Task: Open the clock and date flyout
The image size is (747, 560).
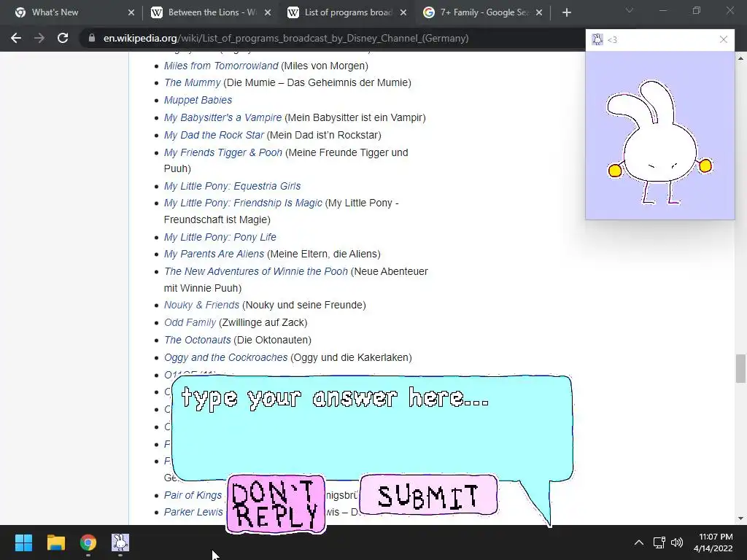Action: (x=713, y=542)
